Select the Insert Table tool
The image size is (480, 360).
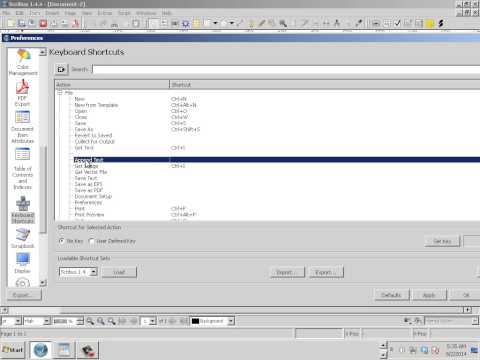(x=197, y=23)
